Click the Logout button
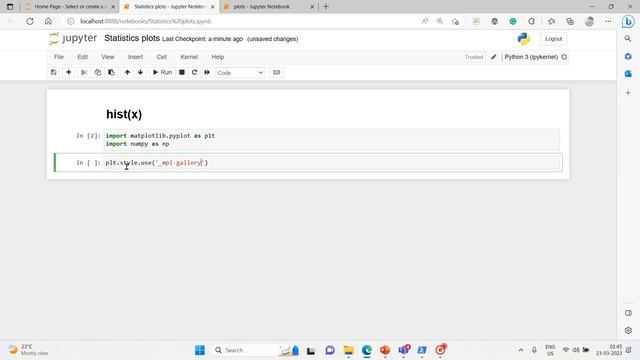 tap(553, 39)
